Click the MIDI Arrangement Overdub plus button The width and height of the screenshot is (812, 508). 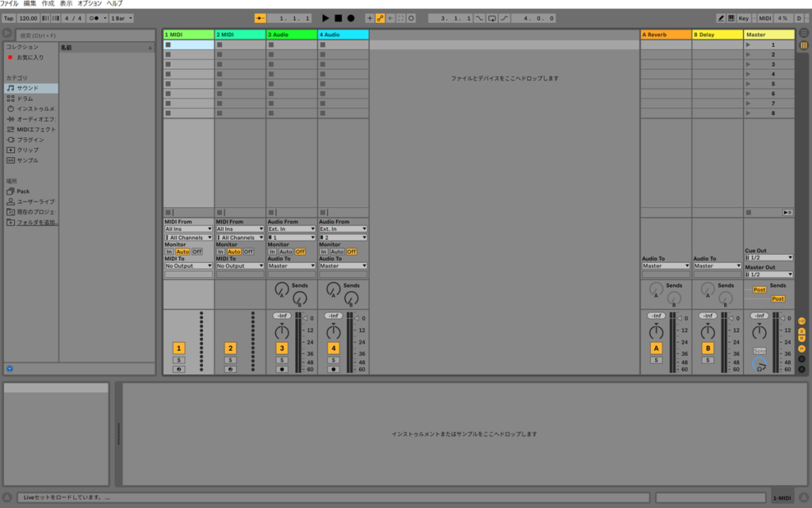click(x=370, y=18)
